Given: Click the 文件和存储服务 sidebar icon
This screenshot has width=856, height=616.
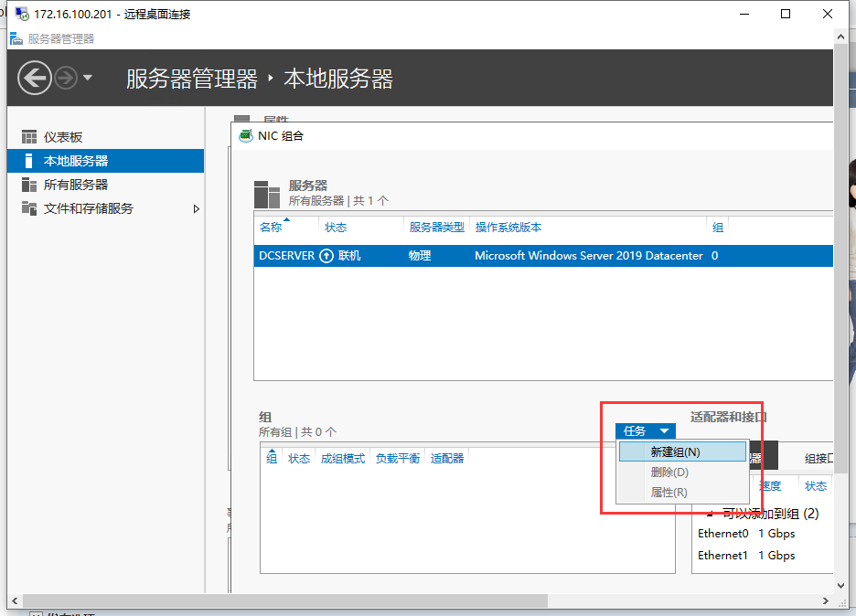Looking at the screenshot, I should [x=29, y=208].
